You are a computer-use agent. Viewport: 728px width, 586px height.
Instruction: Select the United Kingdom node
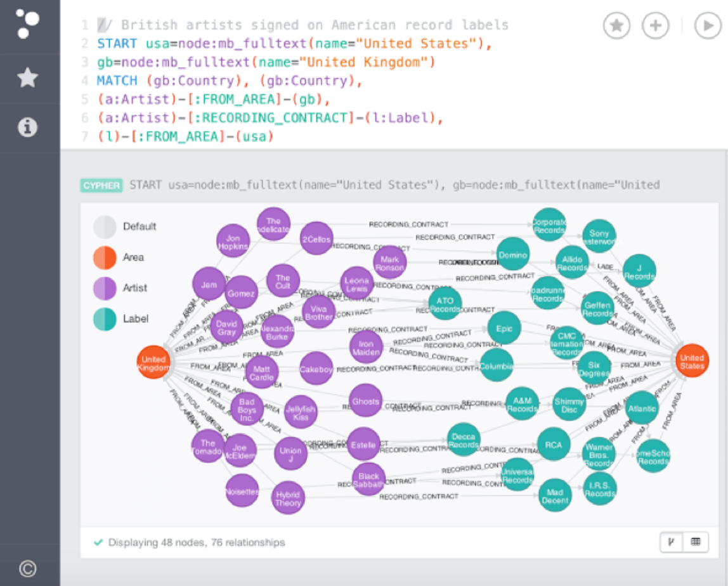coord(152,361)
